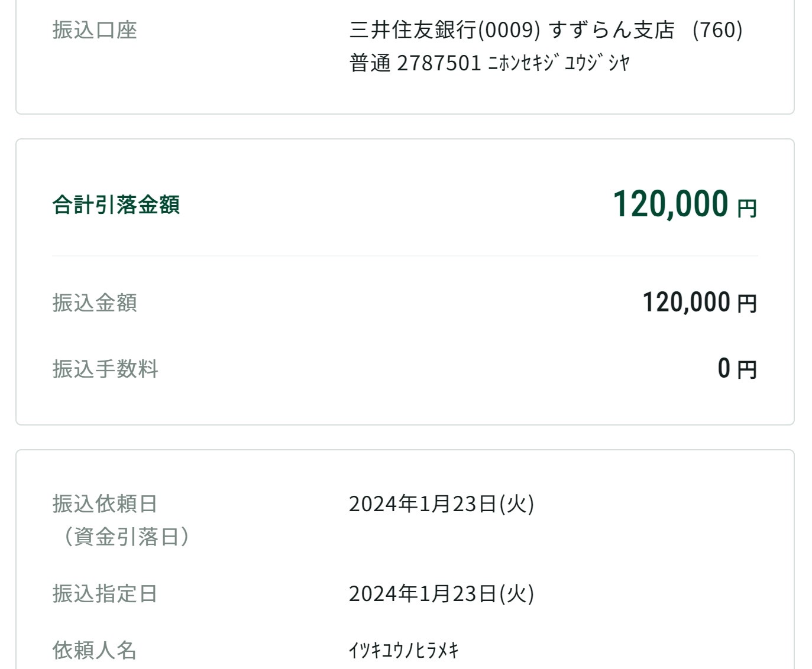Click the 振込依頼日 label
The height and width of the screenshot is (669, 812).
point(105,504)
